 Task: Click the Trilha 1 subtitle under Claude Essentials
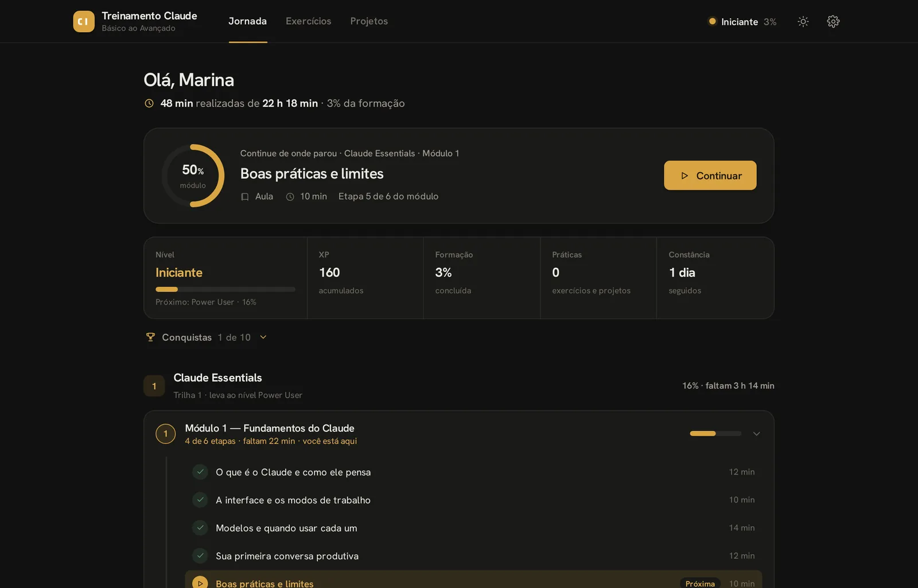238,395
